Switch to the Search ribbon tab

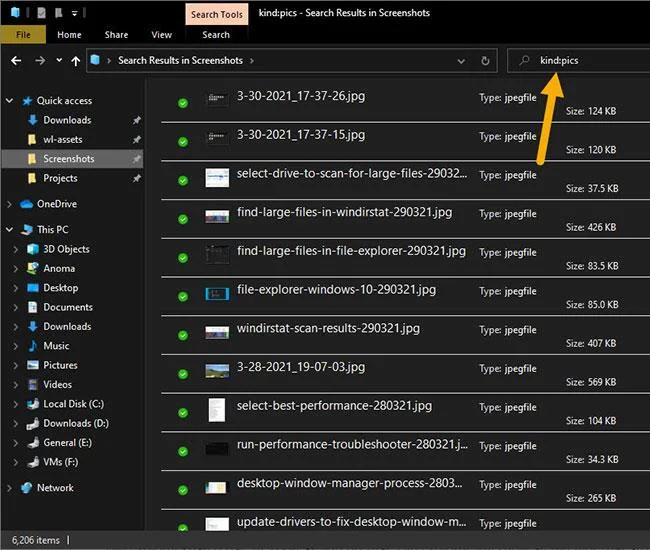(x=216, y=35)
